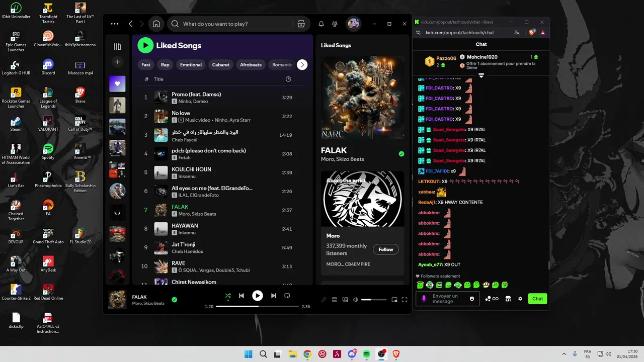This screenshot has height=362, width=644.
Task: Open Friend Activity icon in Spotify
Action: (x=335, y=24)
